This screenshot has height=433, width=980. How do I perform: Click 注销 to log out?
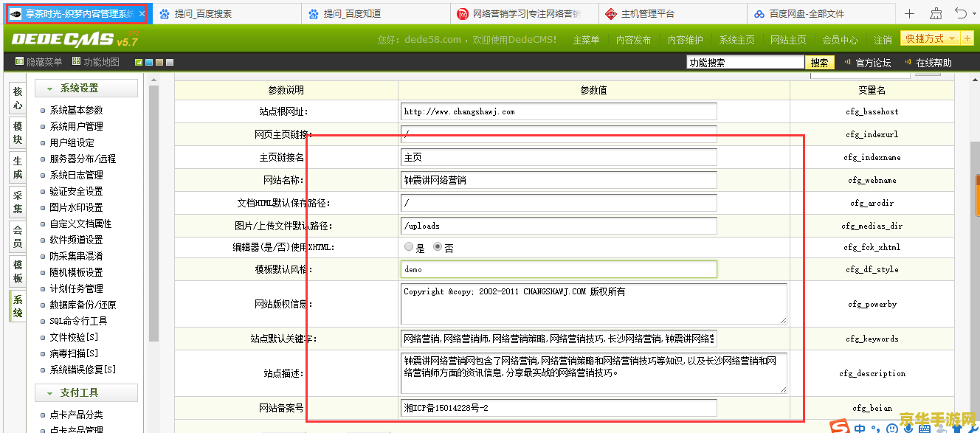coord(883,40)
